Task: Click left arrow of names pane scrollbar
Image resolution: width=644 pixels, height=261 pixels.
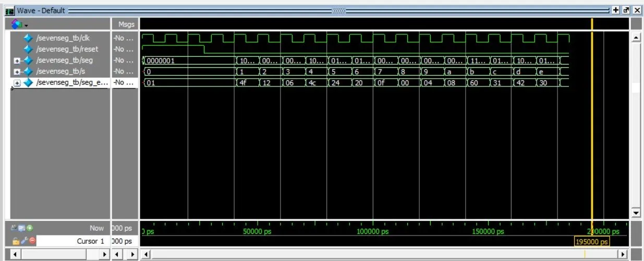Action: [x=14, y=254]
